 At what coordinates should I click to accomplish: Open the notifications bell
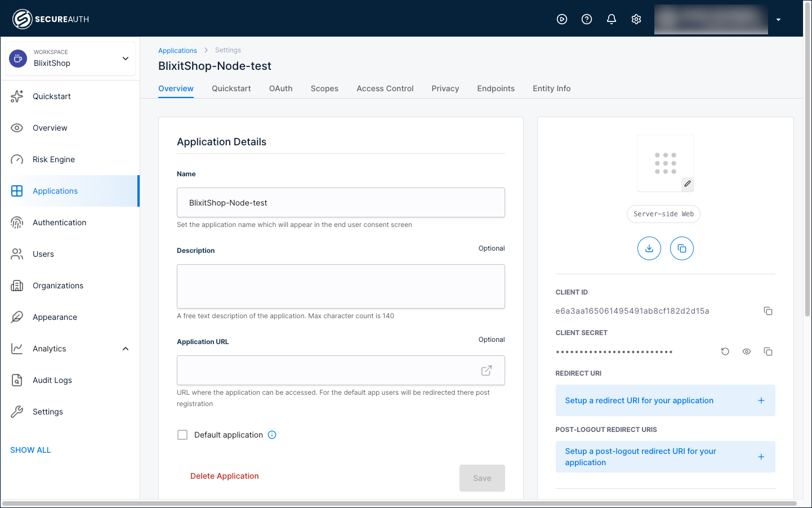click(x=612, y=19)
